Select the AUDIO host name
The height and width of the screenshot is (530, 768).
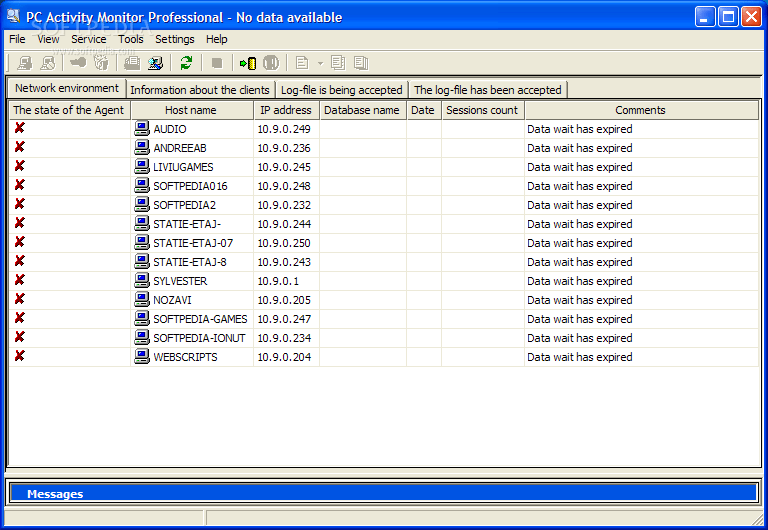tap(170, 129)
